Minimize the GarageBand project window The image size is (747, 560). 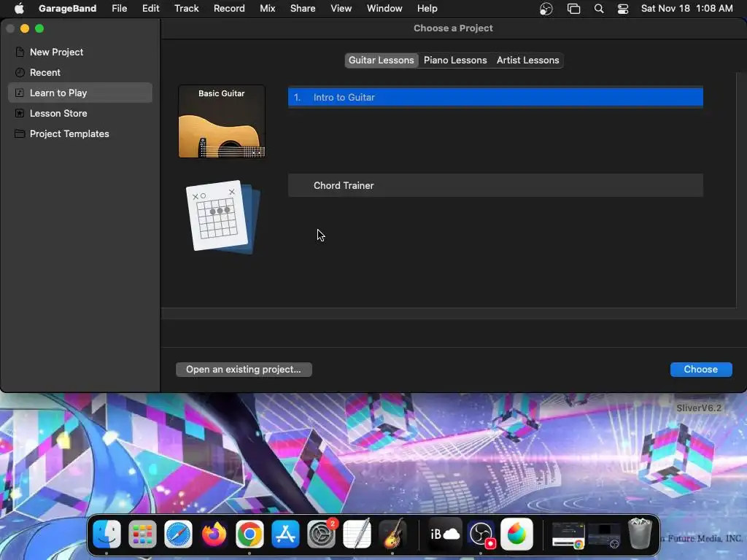(x=25, y=28)
